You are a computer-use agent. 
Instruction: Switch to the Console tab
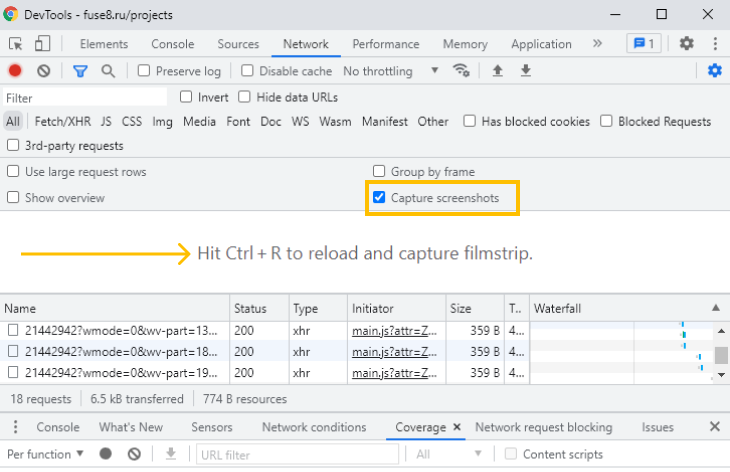(x=172, y=44)
